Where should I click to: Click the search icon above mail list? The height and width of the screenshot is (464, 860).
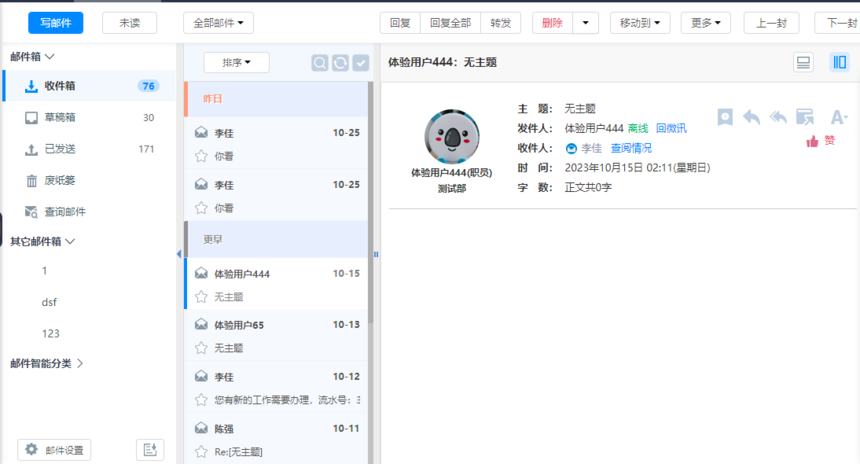click(319, 63)
